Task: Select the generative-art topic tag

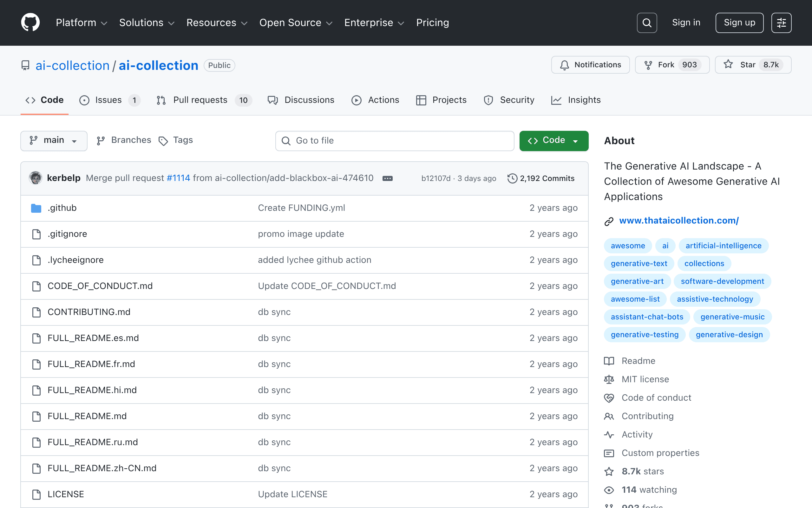Action: pyautogui.click(x=637, y=281)
